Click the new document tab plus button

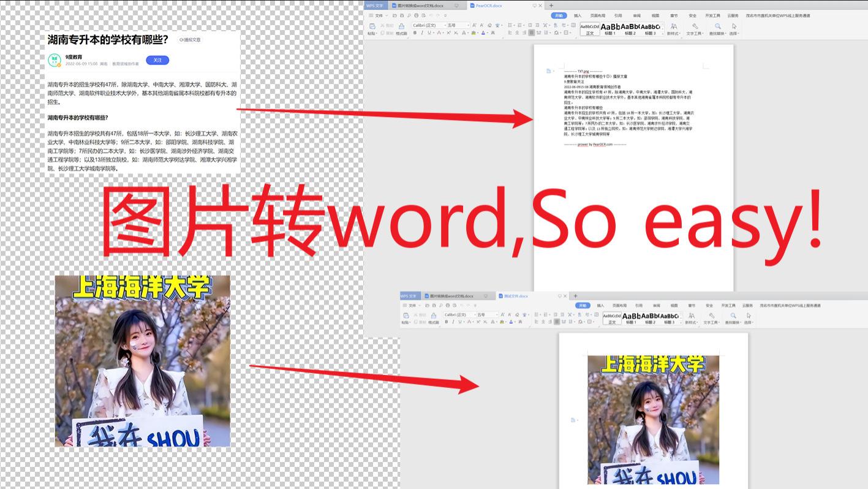(551, 6)
